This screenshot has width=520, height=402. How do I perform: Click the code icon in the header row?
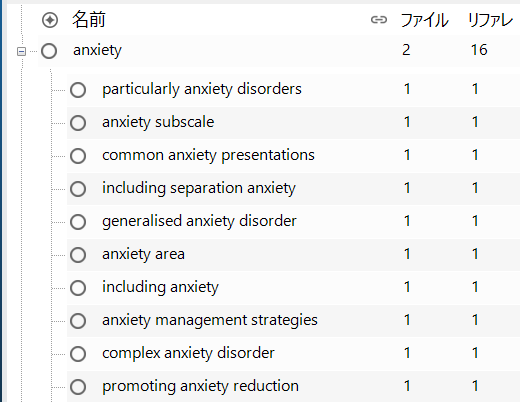point(50,20)
